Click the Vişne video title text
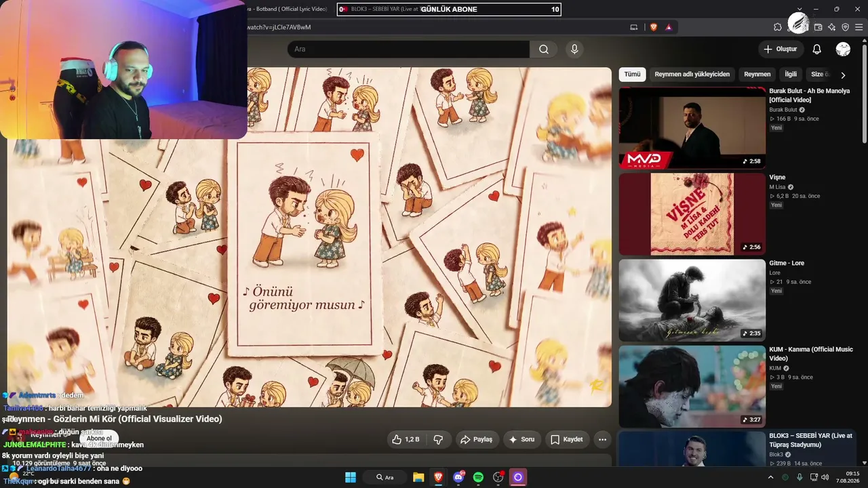The height and width of the screenshot is (488, 868). coord(777,178)
